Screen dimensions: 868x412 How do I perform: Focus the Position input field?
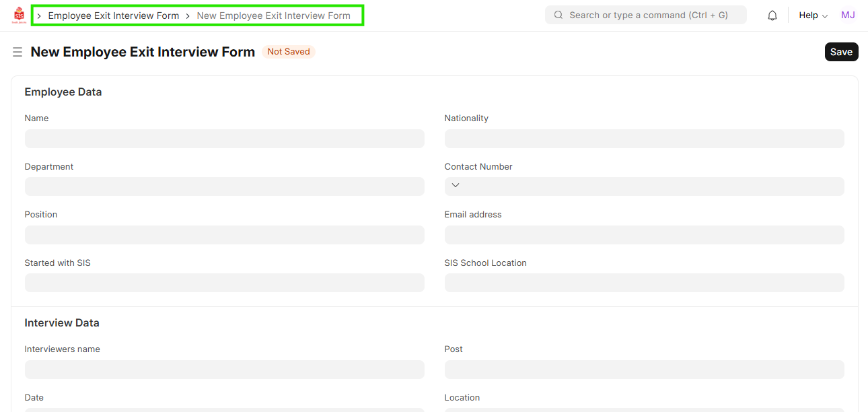coord(224,235)
